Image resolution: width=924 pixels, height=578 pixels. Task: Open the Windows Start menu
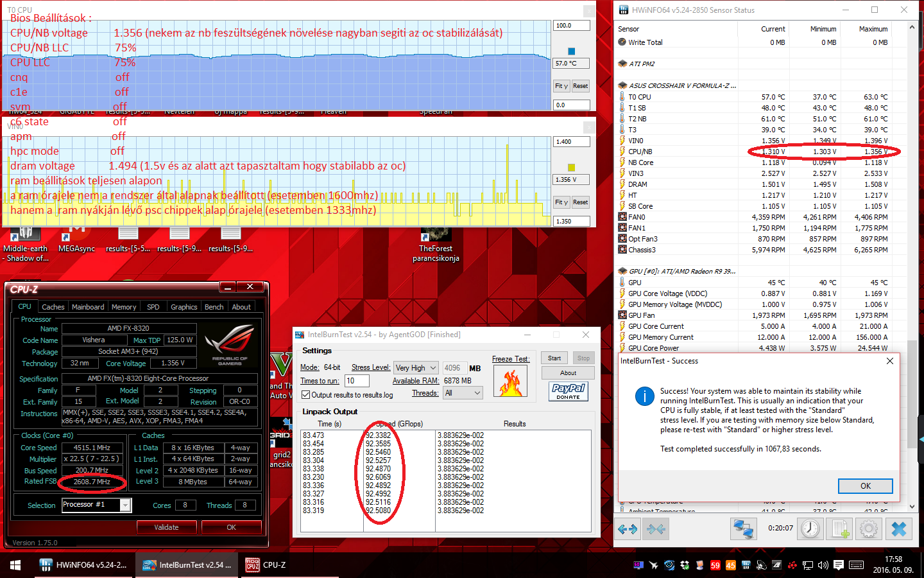(x=15, y=565)
